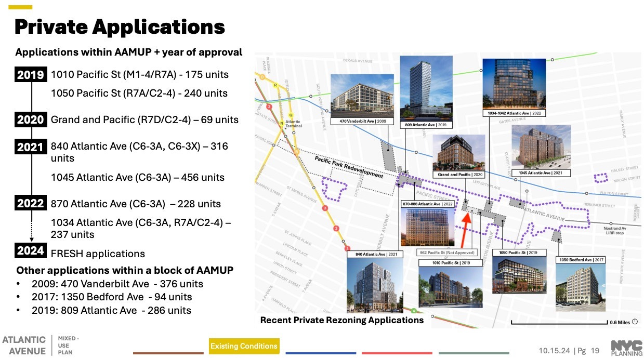Image resolution: width=644 pixels, height=358 pixels.
Task: Click 'Other applications within a block of AAMUP'
Action: tap(125, 271)
